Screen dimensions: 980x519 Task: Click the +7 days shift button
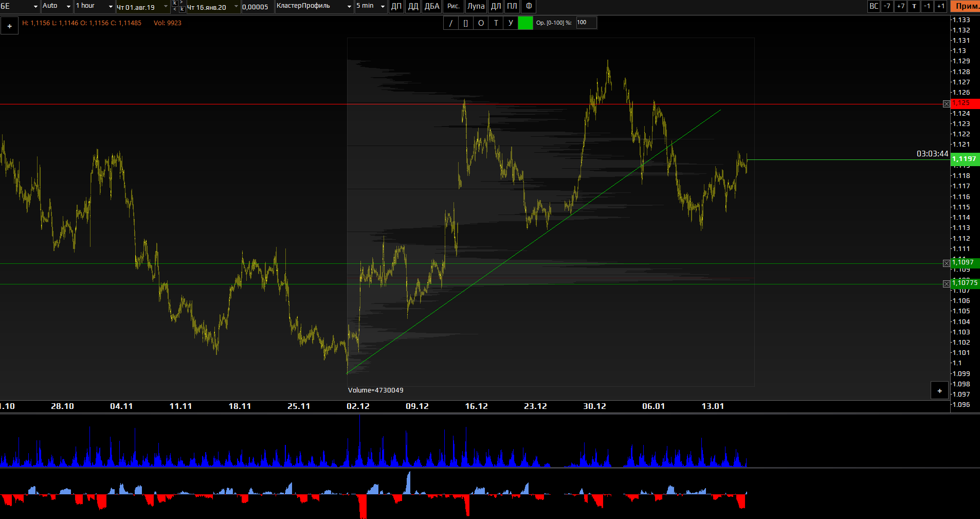tap(900, 7)
